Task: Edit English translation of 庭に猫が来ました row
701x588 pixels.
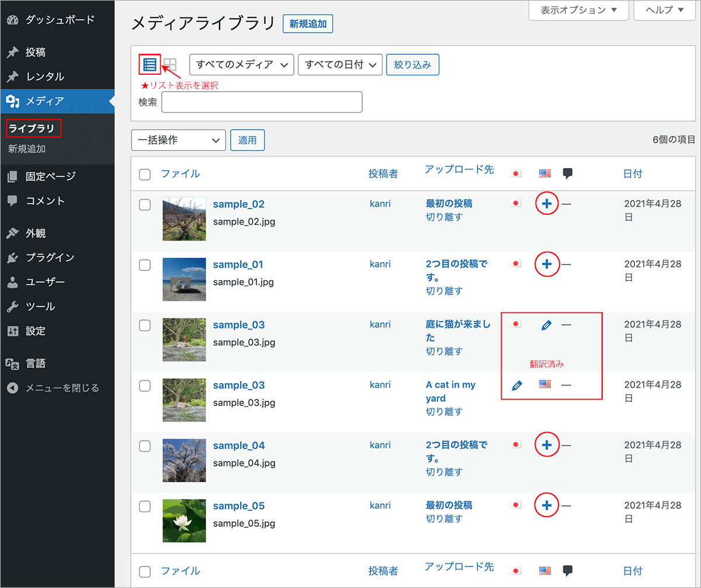Action: 546,325
